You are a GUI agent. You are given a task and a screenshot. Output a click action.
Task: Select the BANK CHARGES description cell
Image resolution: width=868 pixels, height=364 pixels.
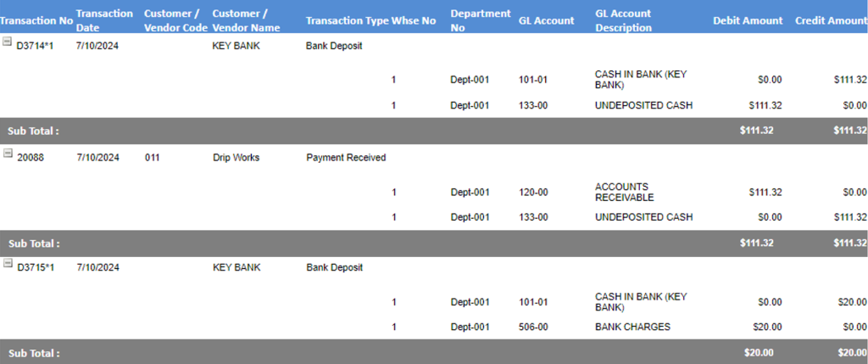[x=632, y=327]
